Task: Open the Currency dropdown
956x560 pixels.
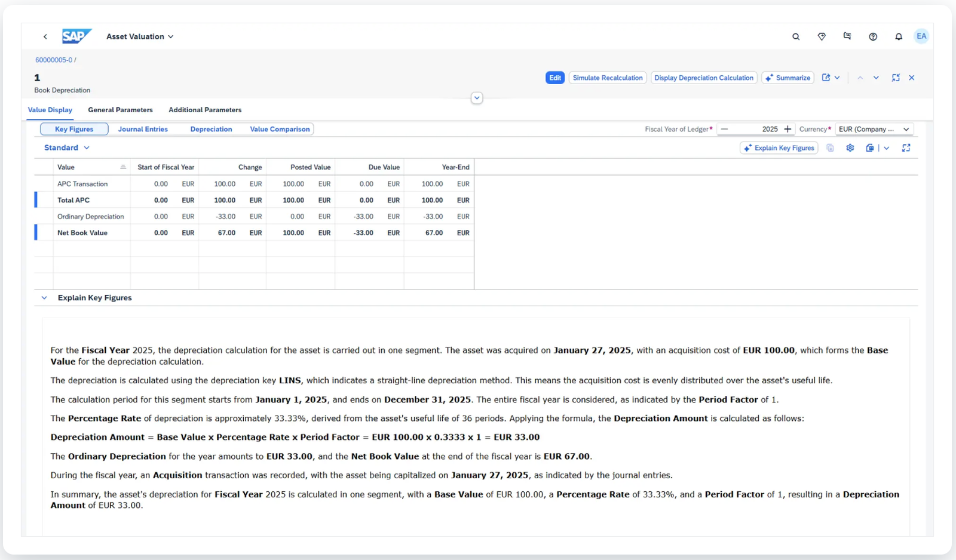Action: 874,129
